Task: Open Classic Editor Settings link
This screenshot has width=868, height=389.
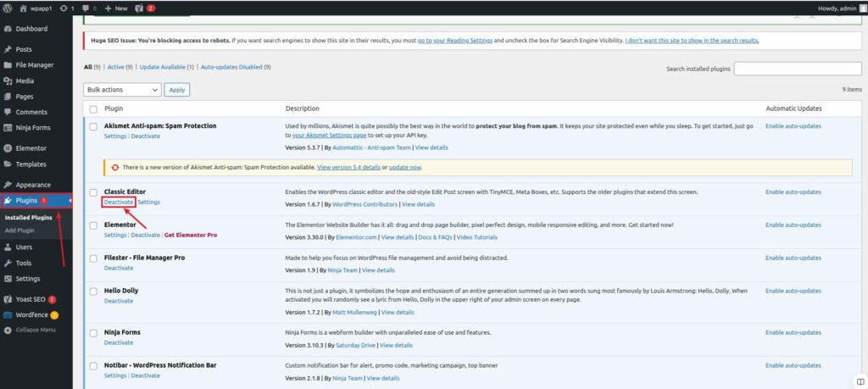Action: coord(149,202)
